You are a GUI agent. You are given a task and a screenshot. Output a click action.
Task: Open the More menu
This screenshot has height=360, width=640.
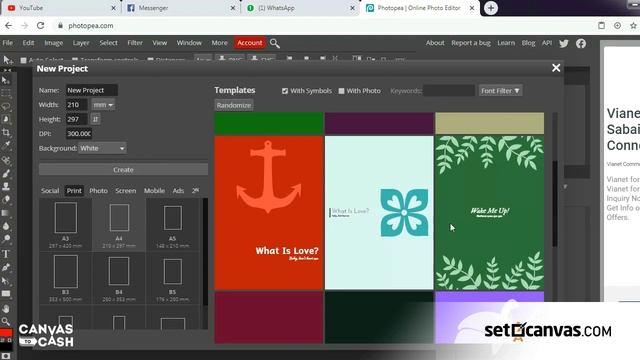tap(219, 43)
